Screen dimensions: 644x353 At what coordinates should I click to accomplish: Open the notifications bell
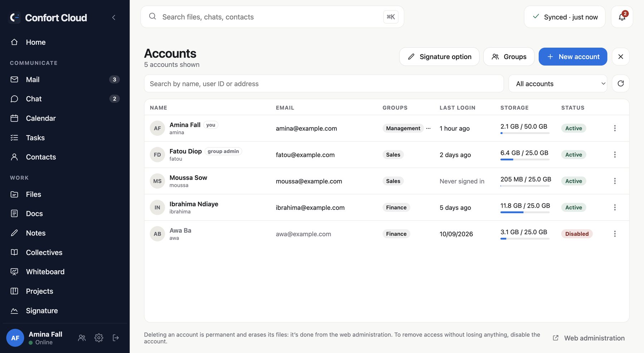(x=622, y=17)
